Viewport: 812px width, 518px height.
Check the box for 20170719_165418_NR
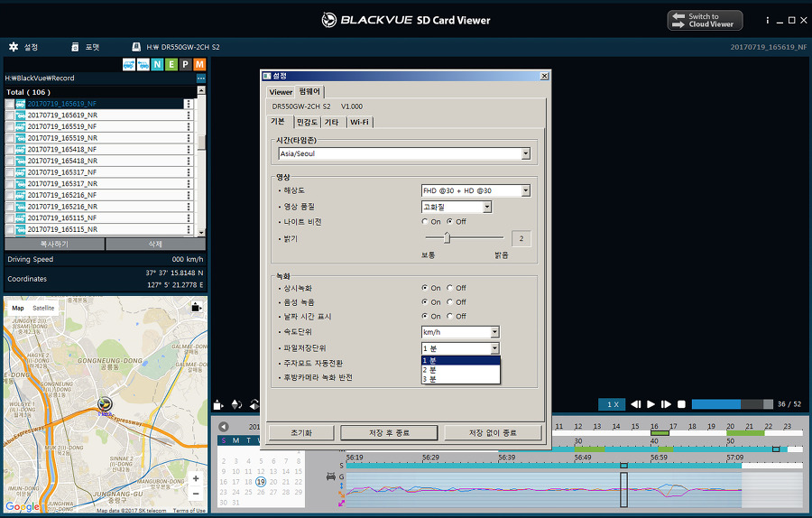(9, 161)
